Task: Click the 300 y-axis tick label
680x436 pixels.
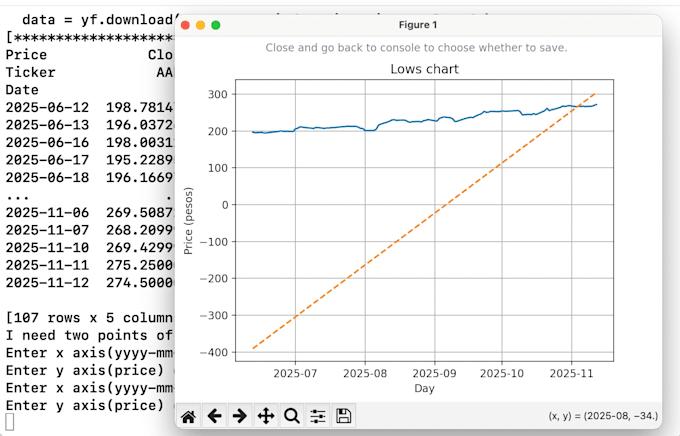Action: pyautogui.click(x=218, y=95)
